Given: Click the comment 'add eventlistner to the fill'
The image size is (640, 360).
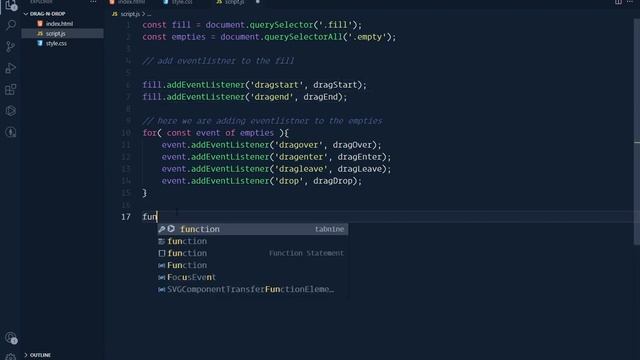Looking at the screenshot, I should (218, 61).
